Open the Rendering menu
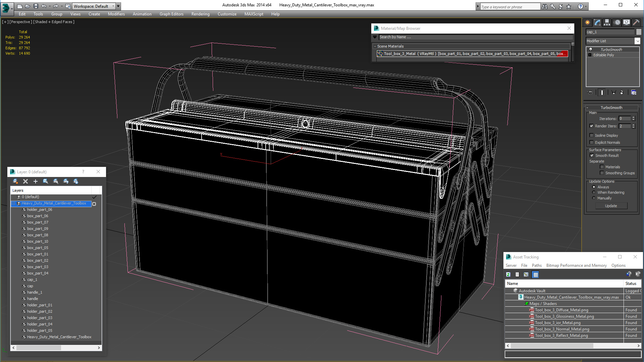 point(200,14)
